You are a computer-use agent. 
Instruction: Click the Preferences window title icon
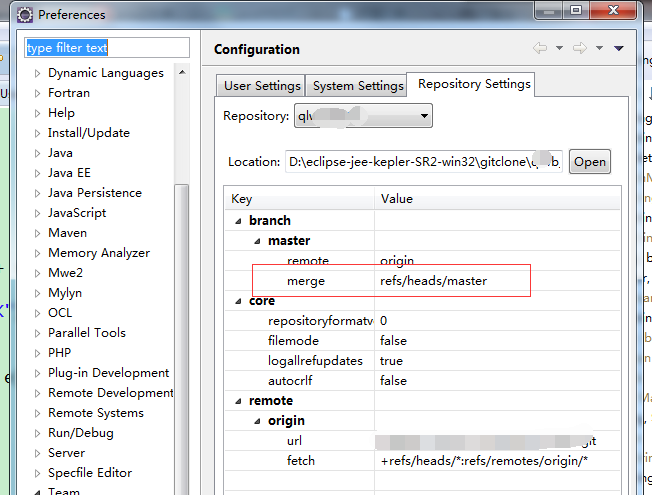point(24,15)
